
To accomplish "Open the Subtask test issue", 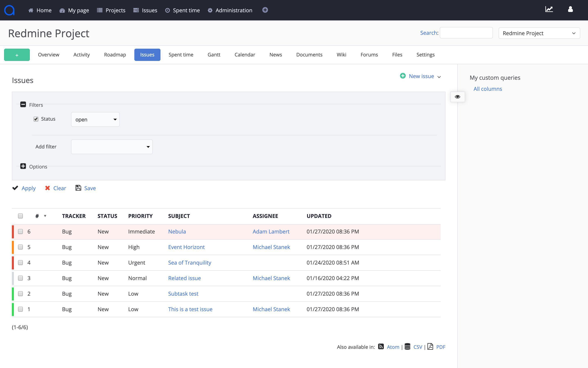I will click(183, 294).
